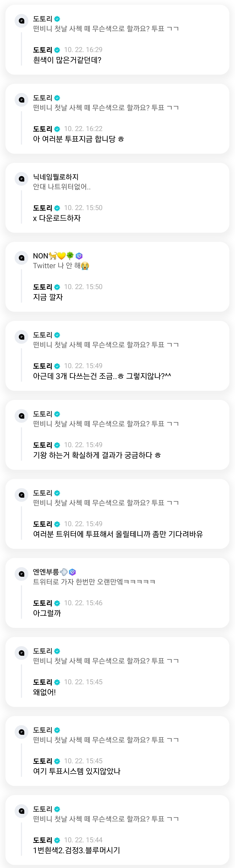Open the comment 안대 나트위터없어..
The image size is (235, 868).
62,187
